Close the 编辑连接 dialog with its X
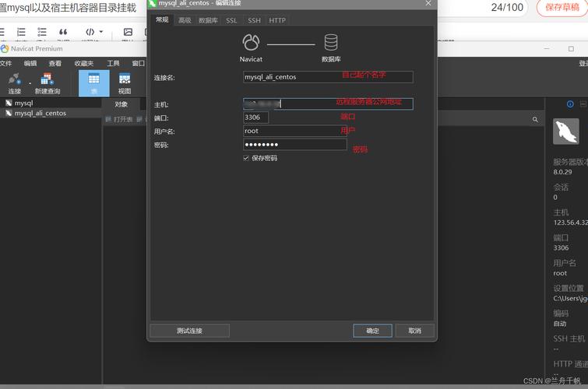Screen dimensions: 588x389 point(428,3)
